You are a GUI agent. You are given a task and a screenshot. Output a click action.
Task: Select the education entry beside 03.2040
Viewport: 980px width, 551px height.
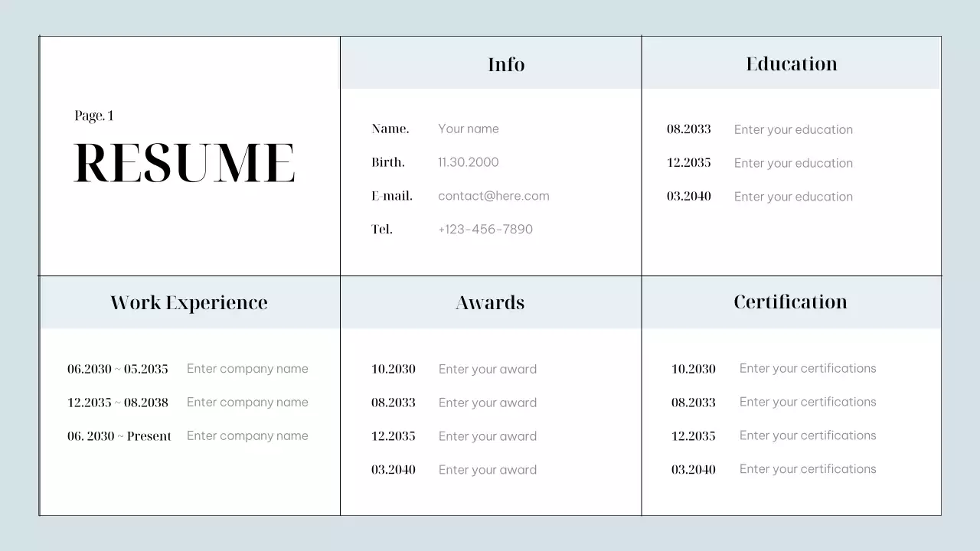[793, 197]
